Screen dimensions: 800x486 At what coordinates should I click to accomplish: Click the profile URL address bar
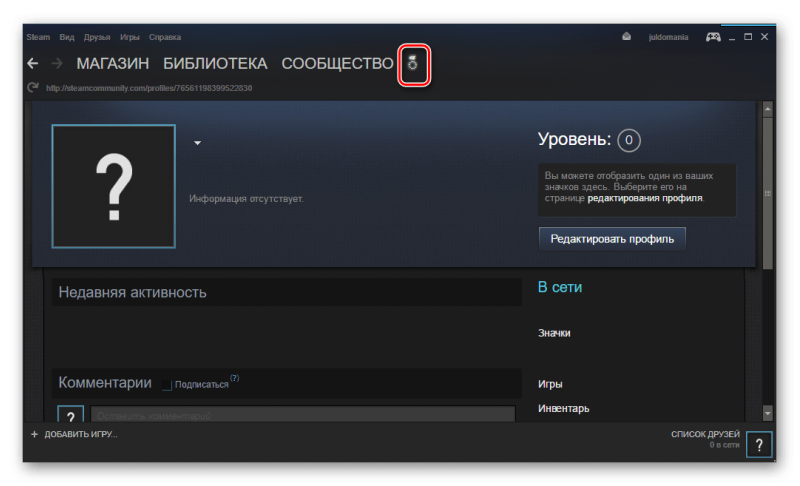coord(149,88)
